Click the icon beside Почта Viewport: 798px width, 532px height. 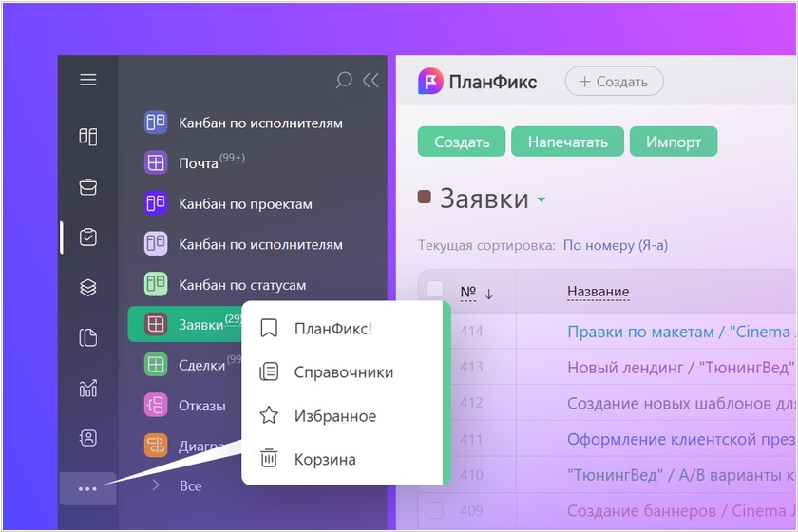coord(156,162)
